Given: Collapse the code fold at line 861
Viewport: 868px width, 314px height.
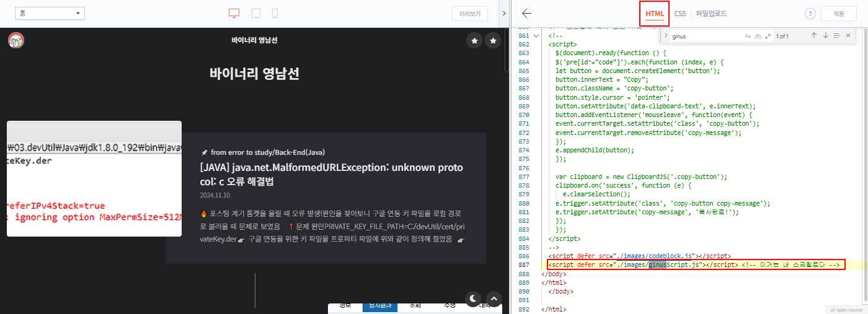Looking at the screenshot, I should click(x=536, y=36).
